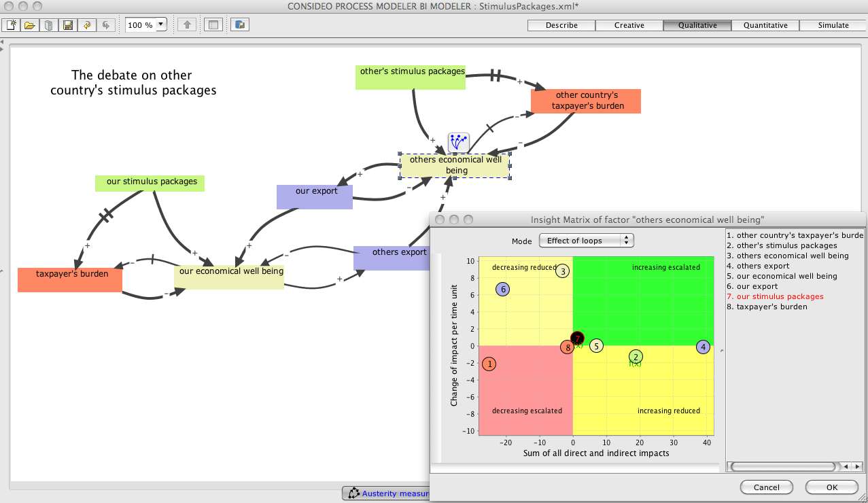Cancel the Insight Matrix dialog

coord(767,487)
